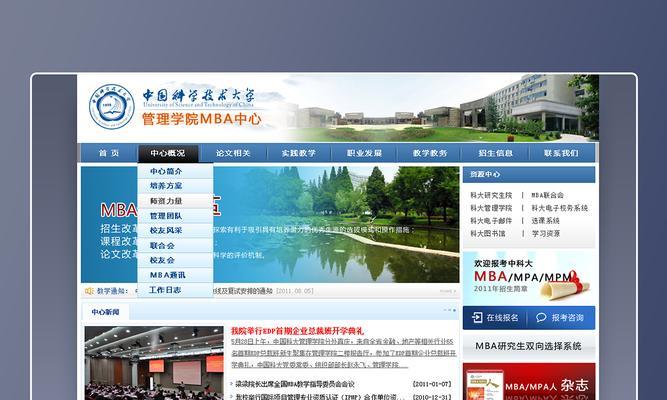The width and height of the screenshot is (667, 400).
Task: Click the 教学通知 label
Action: click(x=112, y=291)
